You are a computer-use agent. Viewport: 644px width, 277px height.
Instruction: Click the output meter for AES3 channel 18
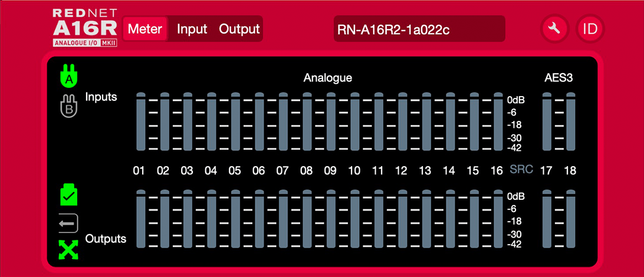pyautogui.click(x=571, y=219)
